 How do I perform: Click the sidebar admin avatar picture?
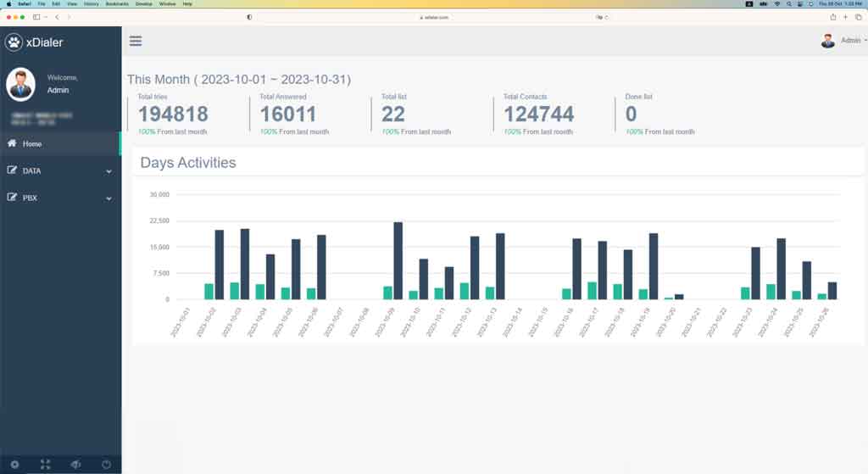point(20,84)
